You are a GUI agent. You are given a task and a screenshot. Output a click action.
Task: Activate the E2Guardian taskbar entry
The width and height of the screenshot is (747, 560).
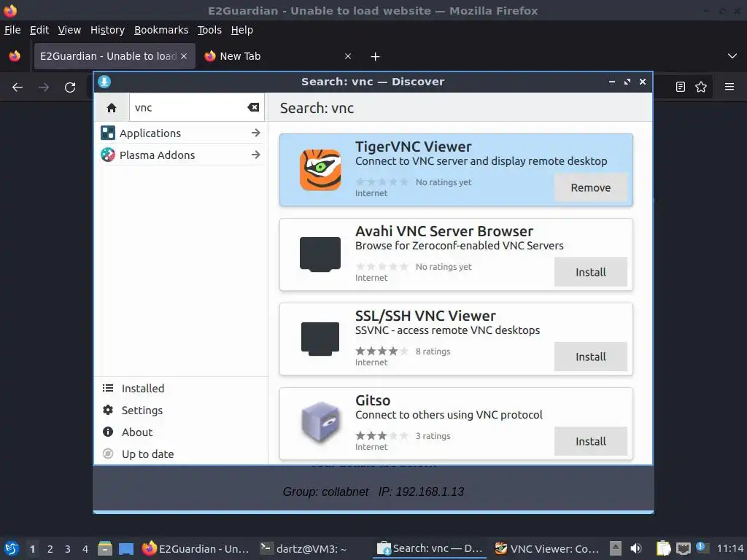(196, 548)
